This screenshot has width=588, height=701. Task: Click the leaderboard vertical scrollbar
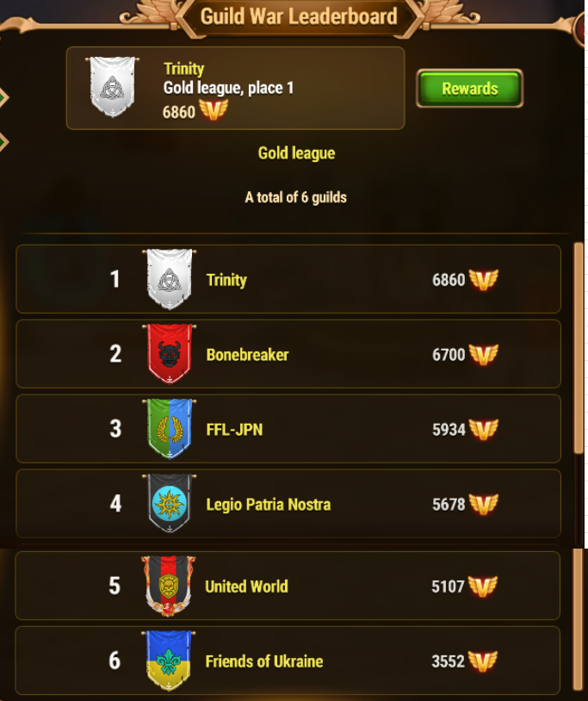click(579, 349)
